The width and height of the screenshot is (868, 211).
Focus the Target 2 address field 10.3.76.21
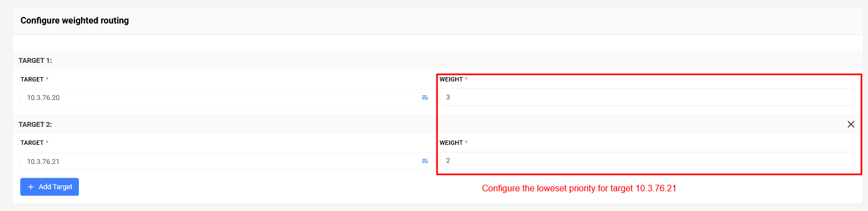(x=225, y=161)
